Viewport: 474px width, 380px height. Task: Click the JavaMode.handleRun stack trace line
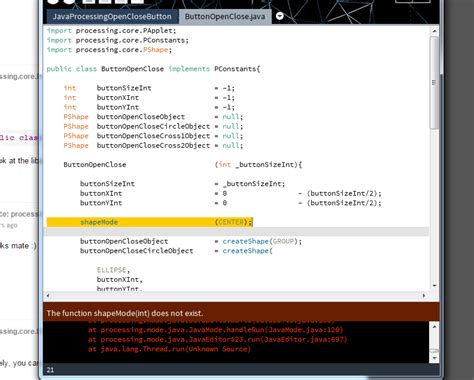[x=216, y=330]
